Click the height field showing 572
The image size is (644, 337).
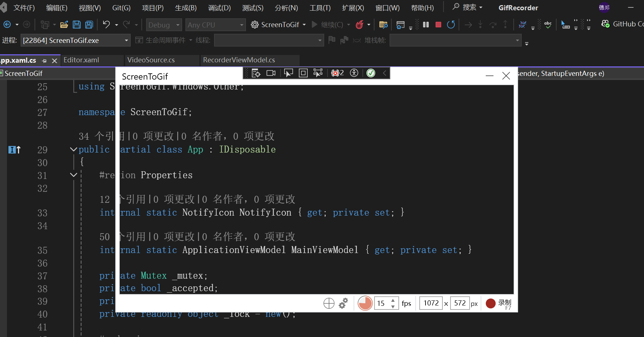tap(460, 303)
